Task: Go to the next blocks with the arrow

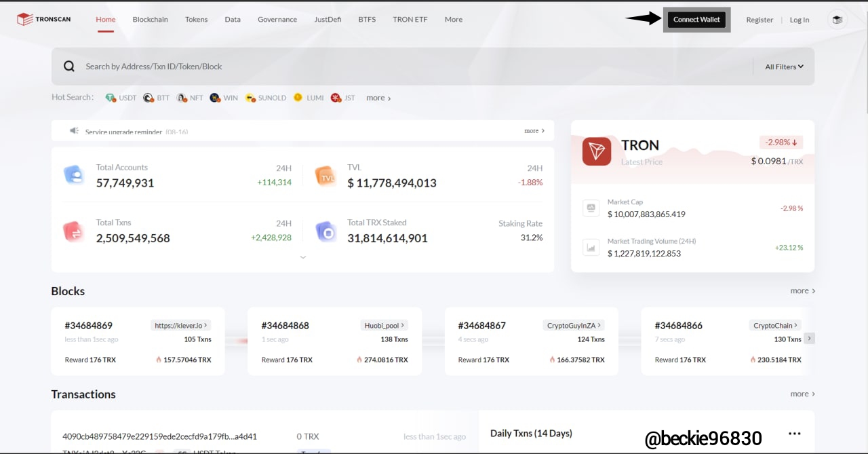Action: click(809, 338)
